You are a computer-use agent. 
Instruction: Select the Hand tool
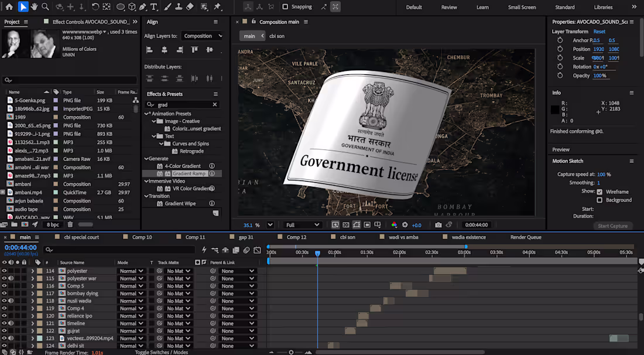point(35,6)
